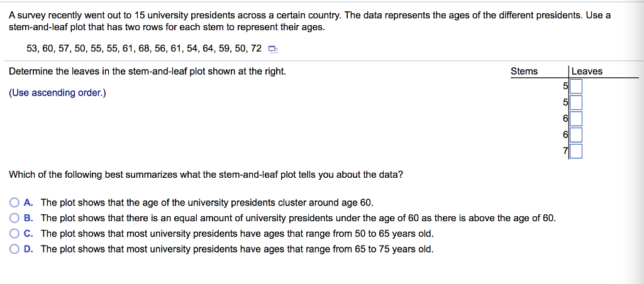Click the list of ages starting with 53

(x=144, y=48)
